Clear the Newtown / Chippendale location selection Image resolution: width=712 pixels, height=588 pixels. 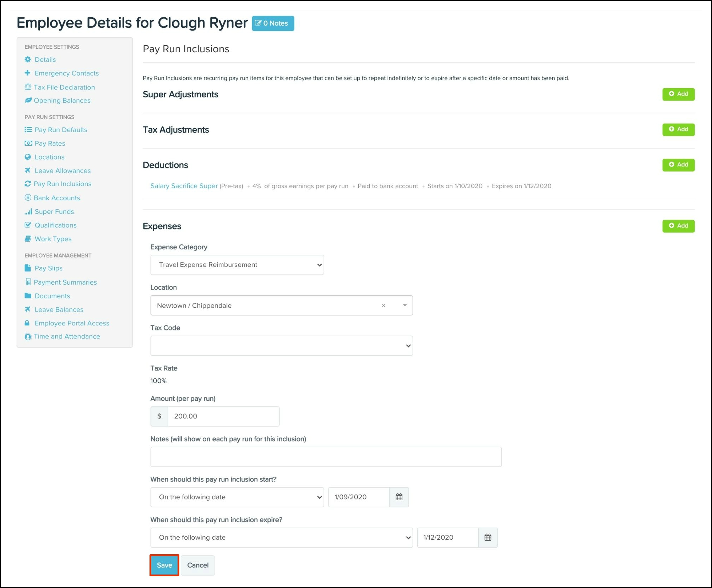click(383, 306)
